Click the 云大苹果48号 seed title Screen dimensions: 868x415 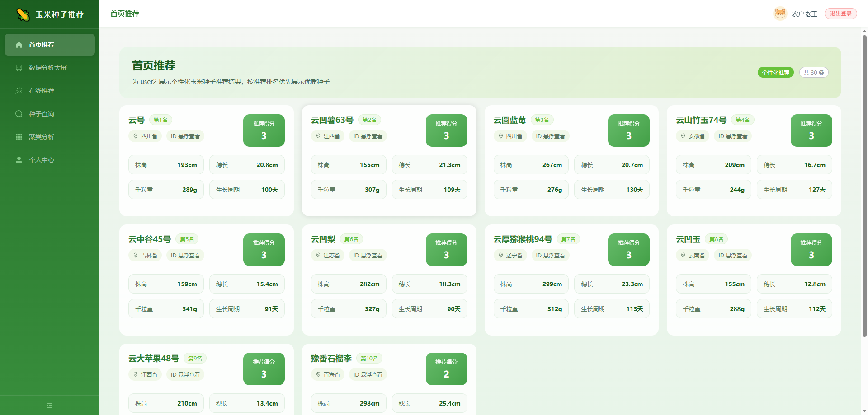[x=154, y=359]
